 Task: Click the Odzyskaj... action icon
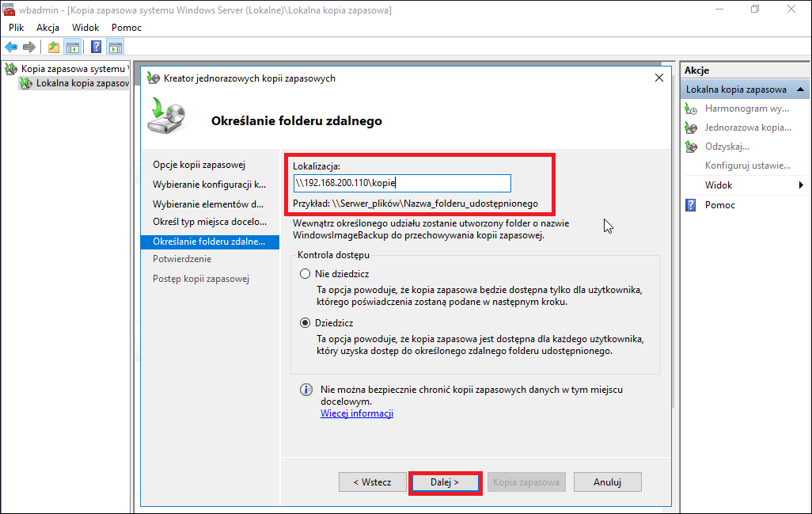pyautogui.click(x=691, y=147)
